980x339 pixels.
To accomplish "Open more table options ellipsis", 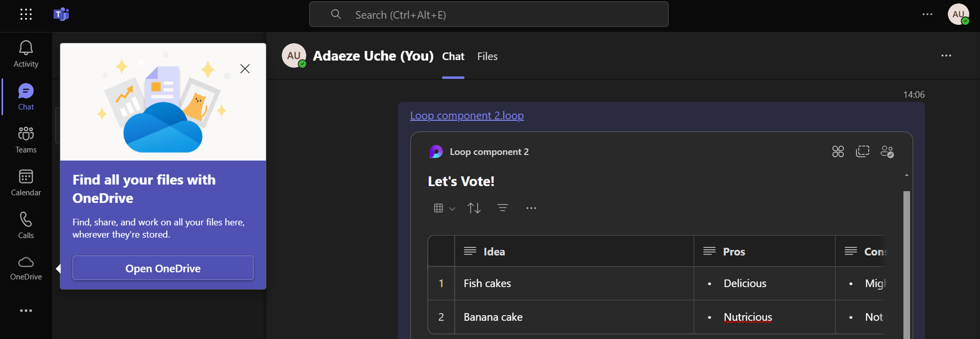I will click(x=531, y=208).
